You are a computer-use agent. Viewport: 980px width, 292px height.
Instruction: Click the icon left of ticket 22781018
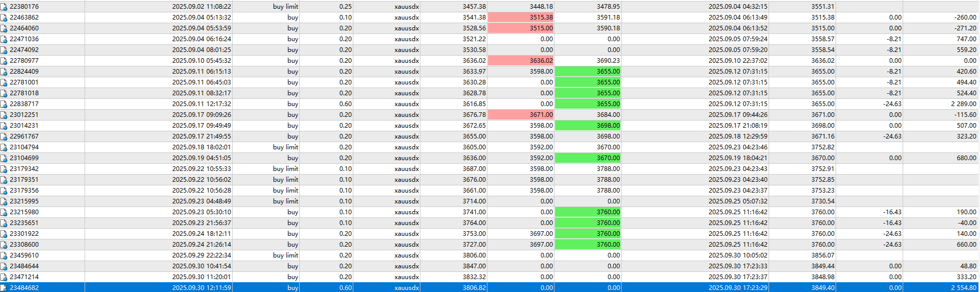pyautogui.click(x=4, y=93)
